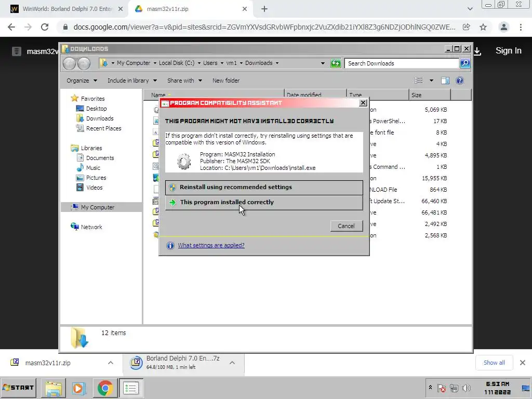Share this page icon in address bar
Screen dimensions: 532x399
(467, 27)
